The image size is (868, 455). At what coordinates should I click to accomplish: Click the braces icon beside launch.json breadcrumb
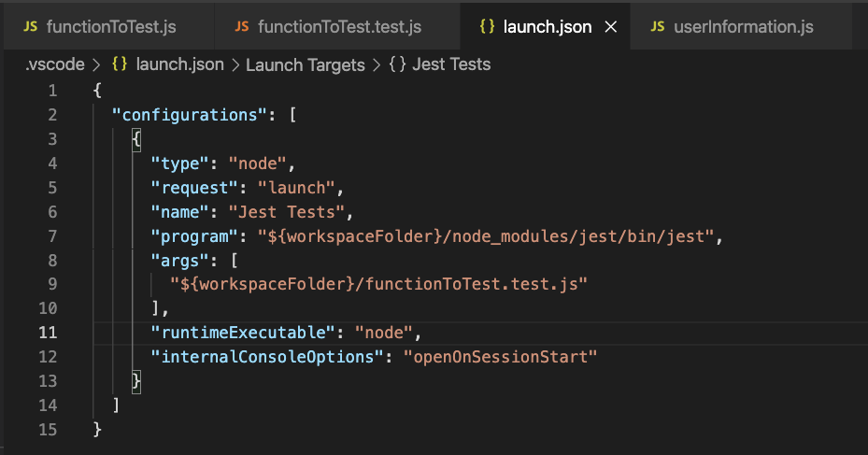119,64
